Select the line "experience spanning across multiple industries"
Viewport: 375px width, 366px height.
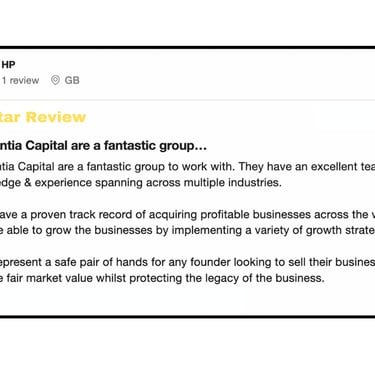(141, 183)
